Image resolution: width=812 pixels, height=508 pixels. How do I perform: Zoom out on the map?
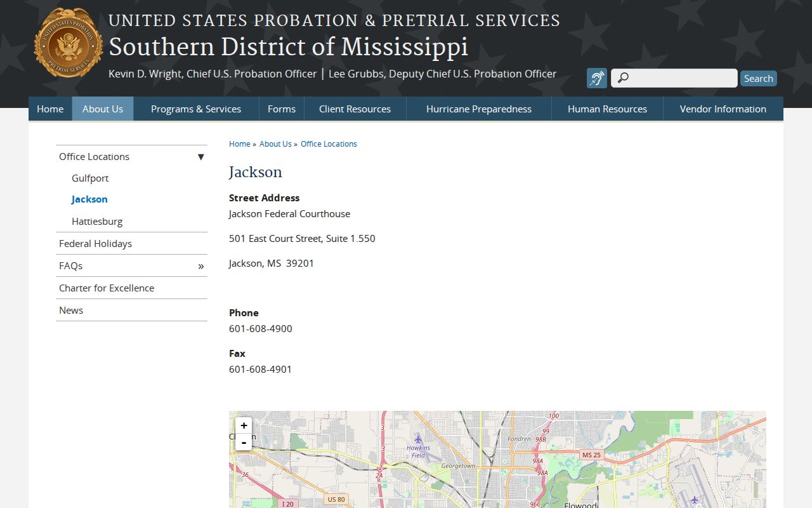[x=244, y=442]
